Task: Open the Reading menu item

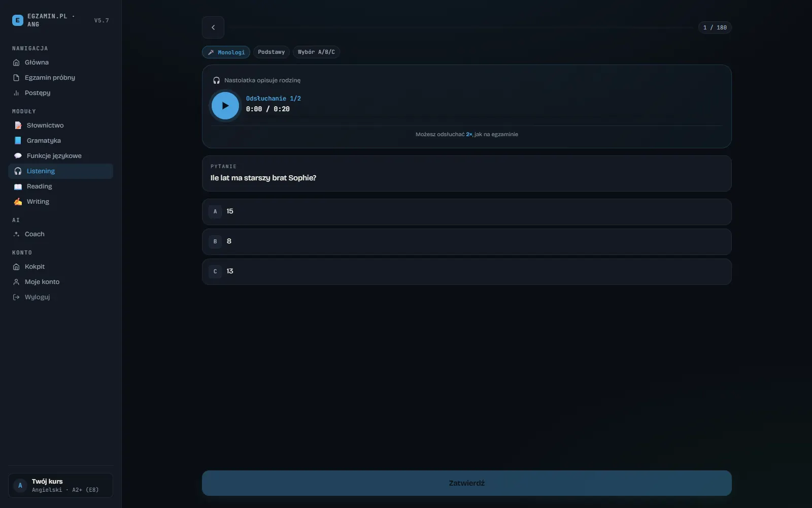Action: 61,186
